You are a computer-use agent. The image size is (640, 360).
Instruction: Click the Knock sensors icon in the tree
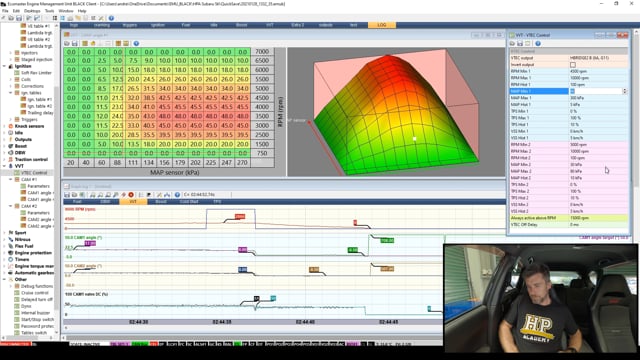pyautogui.click(x=11, y=126)
